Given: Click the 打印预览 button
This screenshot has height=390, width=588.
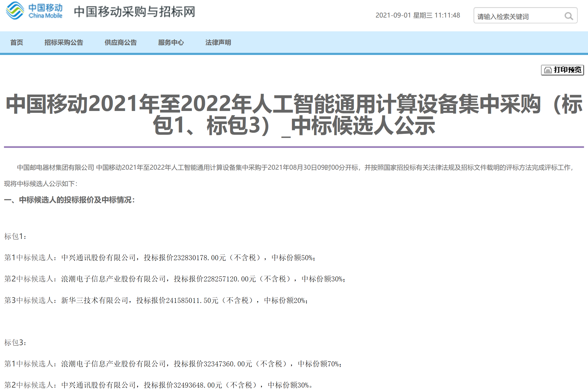Looking at the screenshot, I should click(562, 70).
